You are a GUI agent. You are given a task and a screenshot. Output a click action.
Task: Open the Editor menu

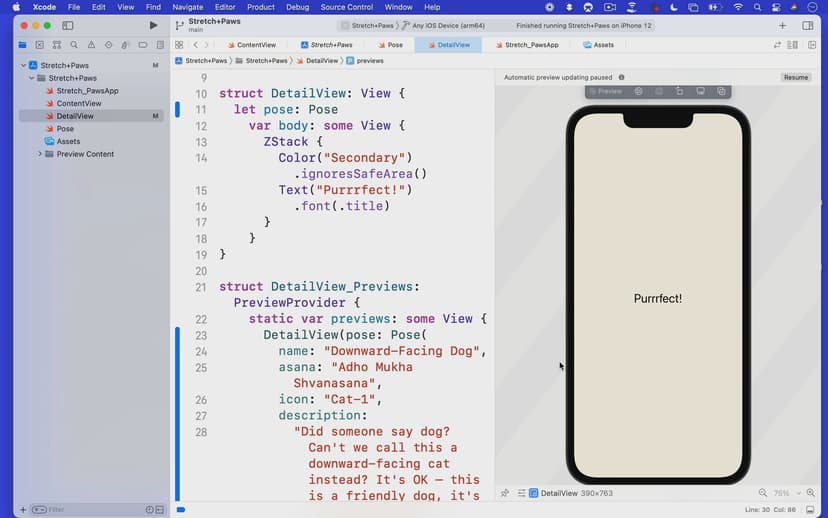pyautogui.click(x=225, y=7)
